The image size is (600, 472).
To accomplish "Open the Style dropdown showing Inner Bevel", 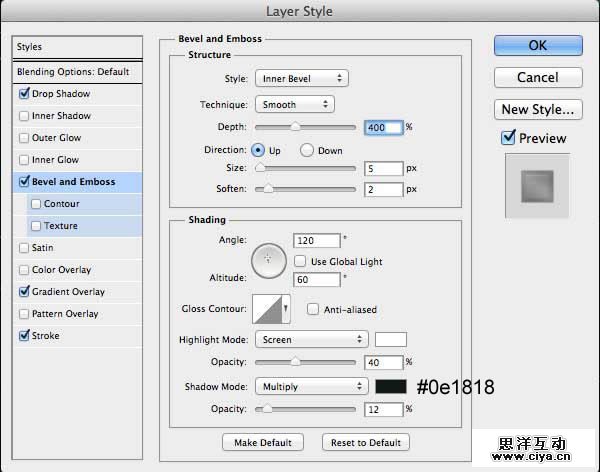I will click(301, 78).
